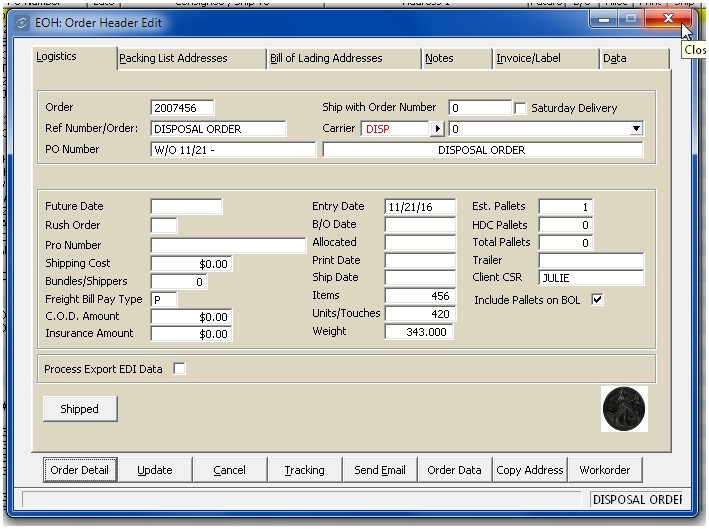Click the Total Pallets field
This screenshot has height=529, width=709.
566,243
